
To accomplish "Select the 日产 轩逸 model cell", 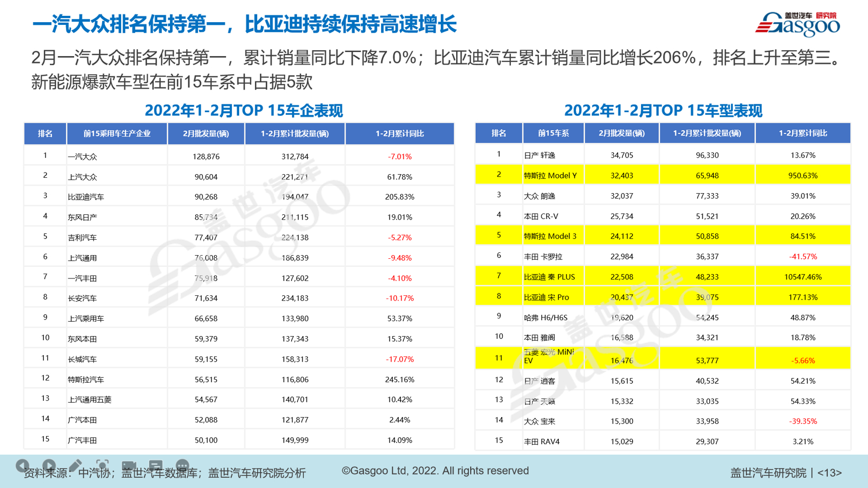I will pyautogui.click(x=553, y=155).
